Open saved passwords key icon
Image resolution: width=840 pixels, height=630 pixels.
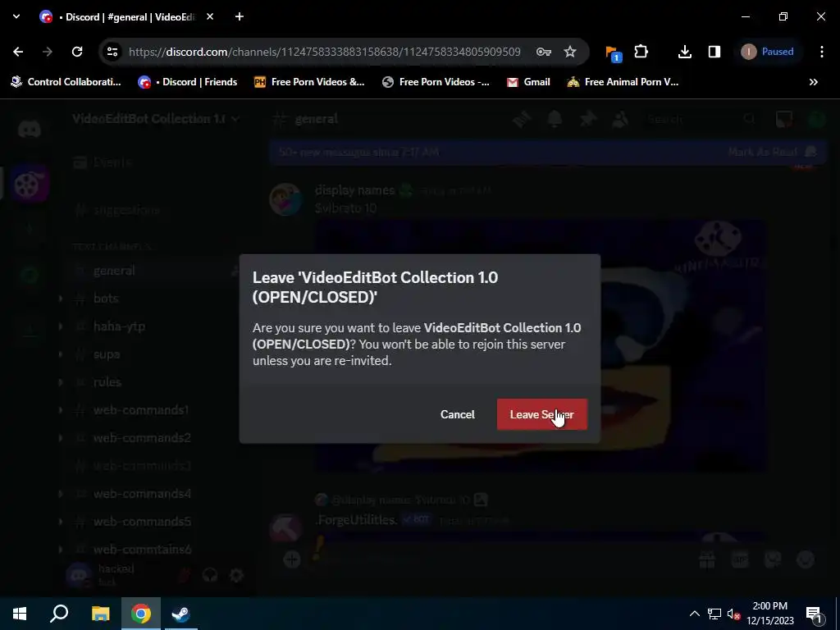(x=544, y=52)
